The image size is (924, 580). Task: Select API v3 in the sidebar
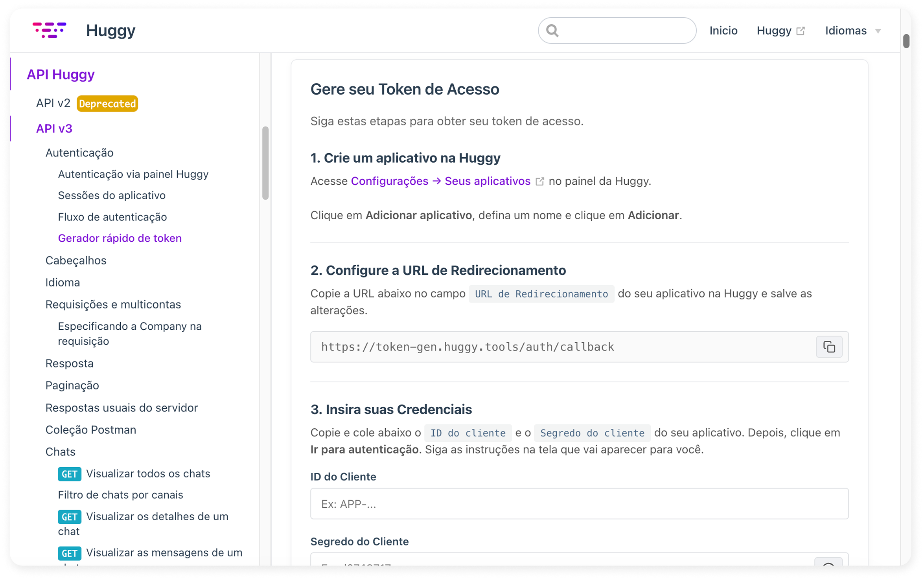coord(54,128)
